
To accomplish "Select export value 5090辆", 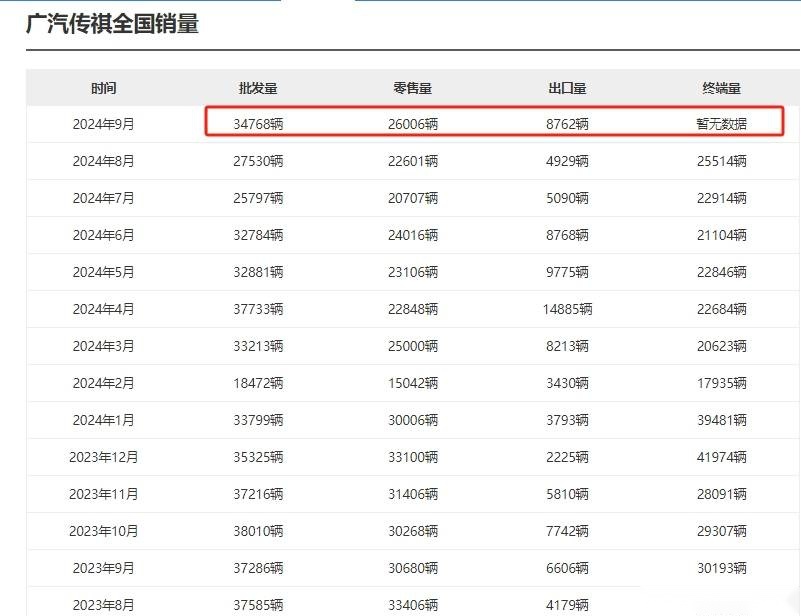I will point(567,198).
